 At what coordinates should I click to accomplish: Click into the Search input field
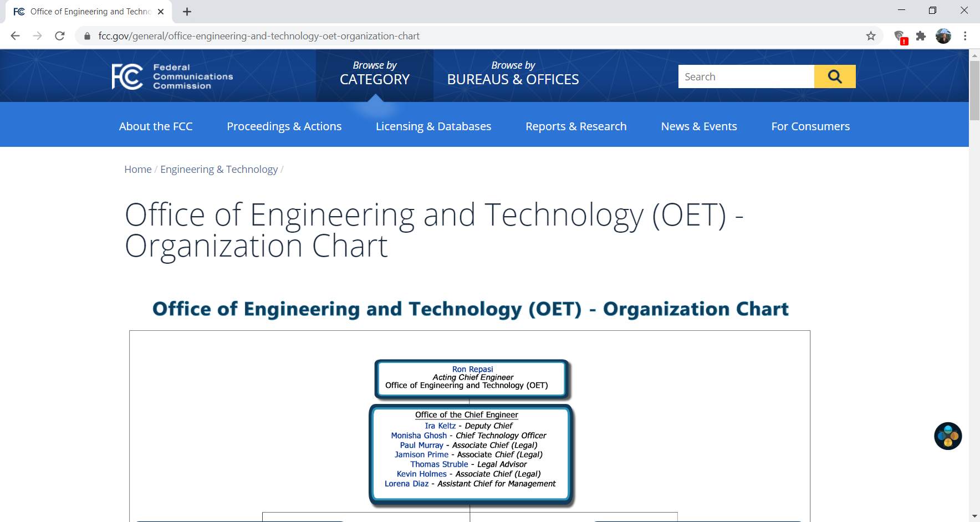coord(746,76)
